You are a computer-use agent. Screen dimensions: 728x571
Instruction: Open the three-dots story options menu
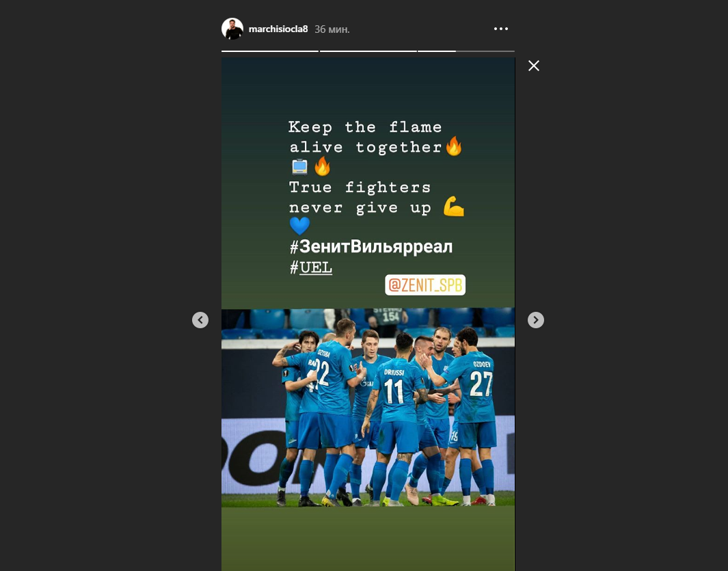click(501, 29)
